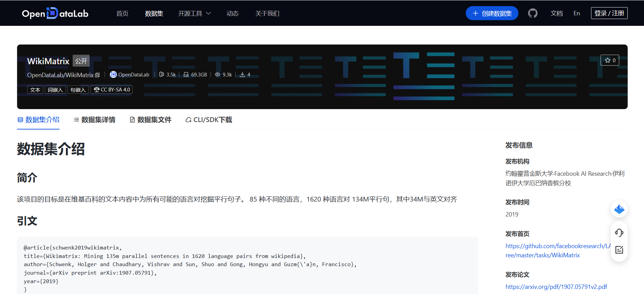
Task: Open the feedback form edit icon
Action: pyautogui.click(x=619, y=250)
